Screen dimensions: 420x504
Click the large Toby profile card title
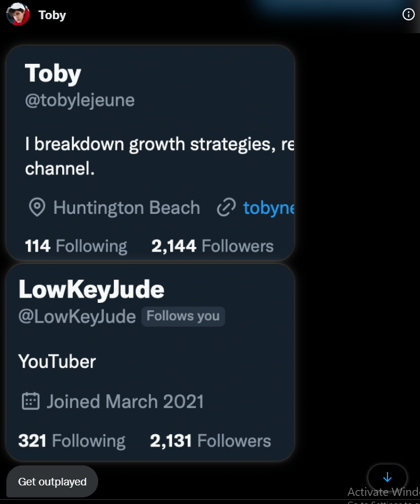click(53, 74)
